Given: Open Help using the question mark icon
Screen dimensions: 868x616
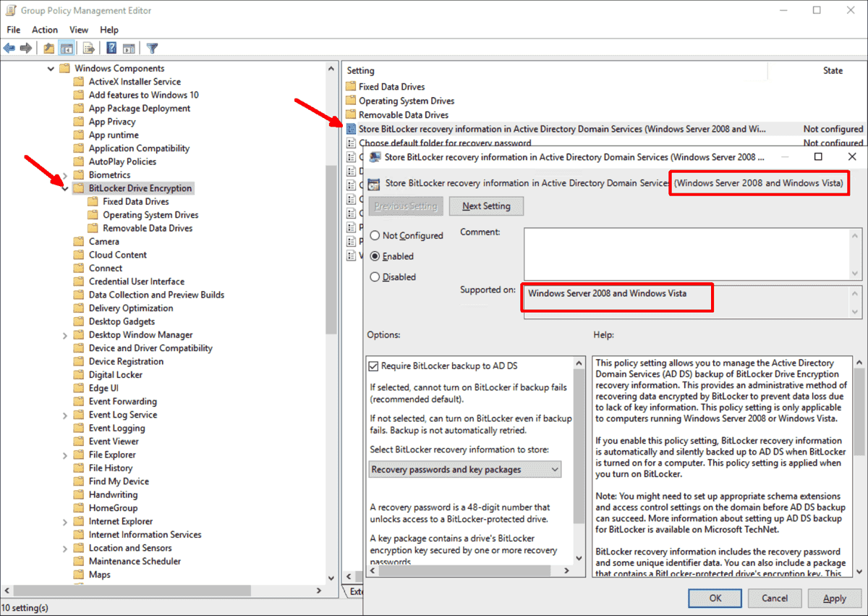Looking at the screenshot, I should [110, 48].
